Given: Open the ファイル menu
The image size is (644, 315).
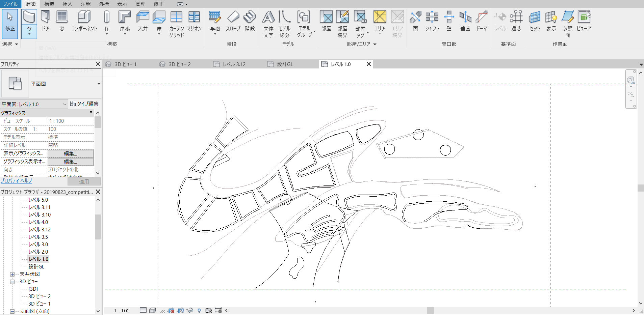Looking at the screenshot, I should [x=10, y=4].
